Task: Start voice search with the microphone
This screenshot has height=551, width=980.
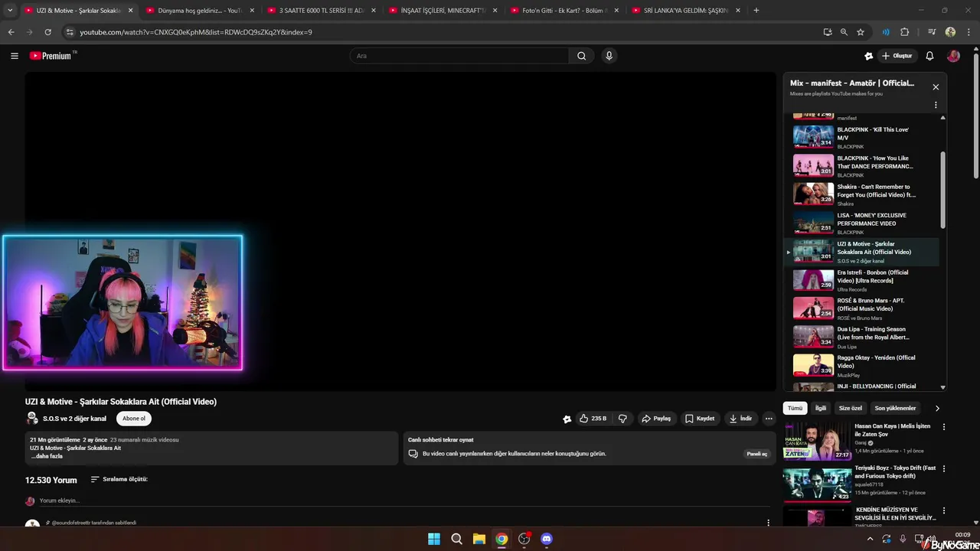Action: coord(609,56)
